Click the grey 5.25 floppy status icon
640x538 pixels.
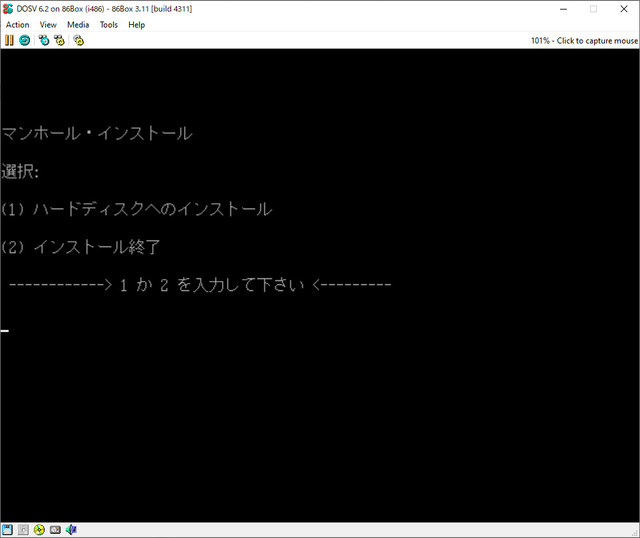[x=23, y=530]
